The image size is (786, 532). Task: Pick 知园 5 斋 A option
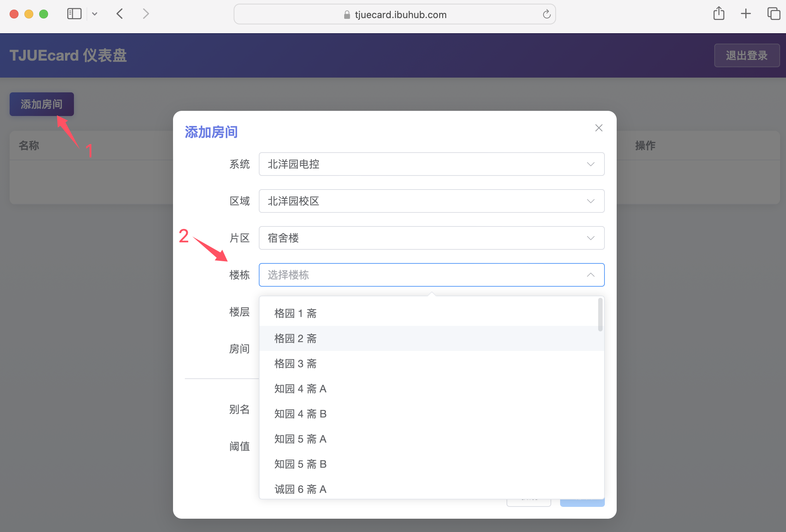(300, 439)
